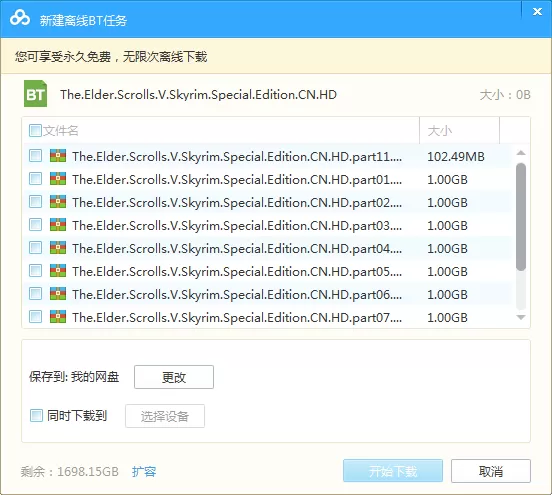Click the 取消 button

pos(491,471)
